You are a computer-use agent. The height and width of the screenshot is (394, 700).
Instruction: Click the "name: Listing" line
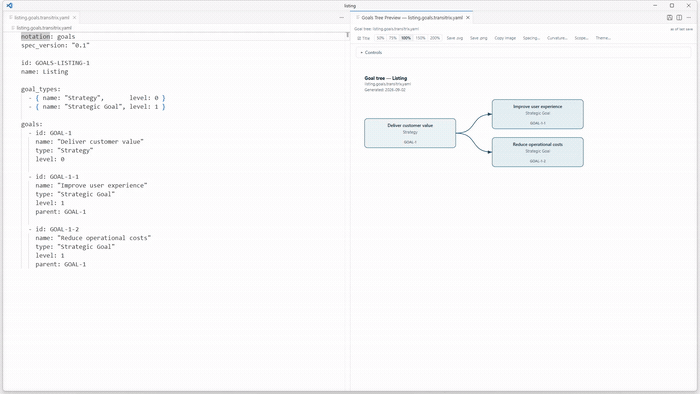(45, 72)
